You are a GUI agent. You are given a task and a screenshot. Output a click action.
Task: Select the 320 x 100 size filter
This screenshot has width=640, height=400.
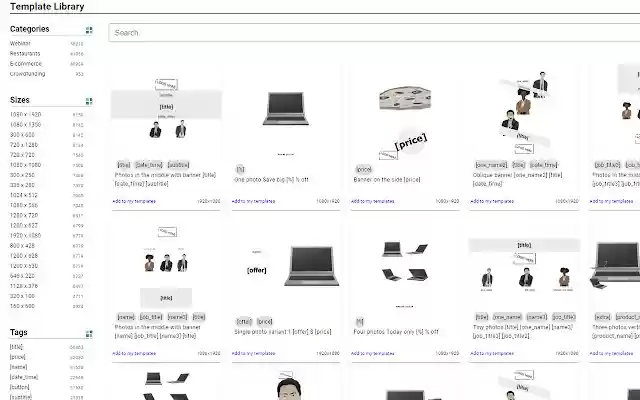22,296
